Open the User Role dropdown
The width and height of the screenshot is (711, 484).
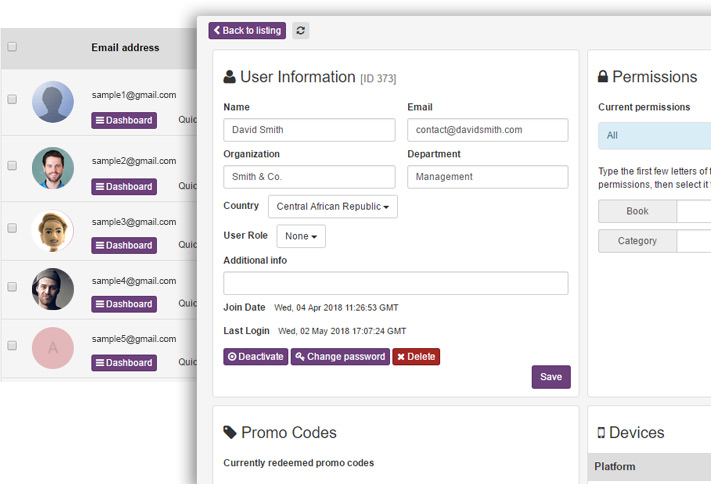coord(300,237)
